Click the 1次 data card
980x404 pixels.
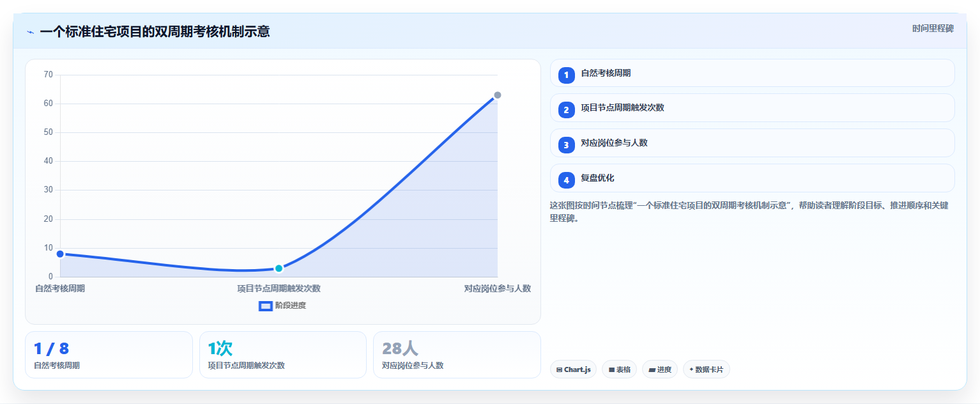click(x=283, y=355)
